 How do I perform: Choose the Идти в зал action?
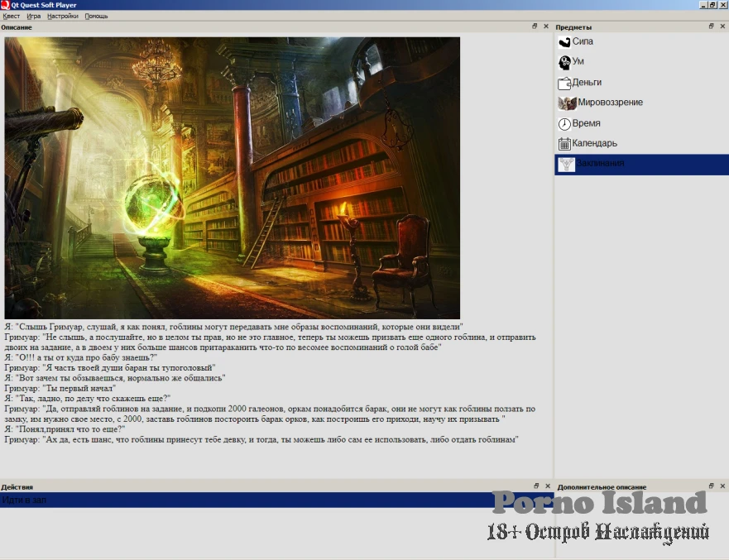(x=25, y=500)
